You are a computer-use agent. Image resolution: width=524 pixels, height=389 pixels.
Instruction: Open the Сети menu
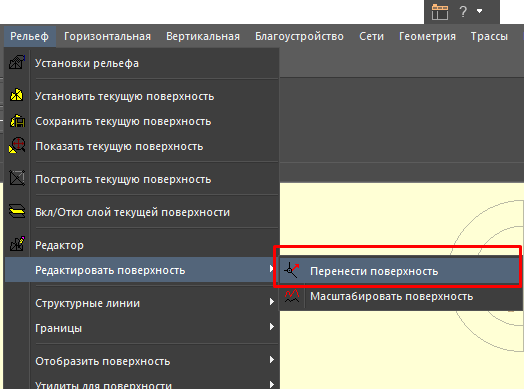click(x=371, y=36)
